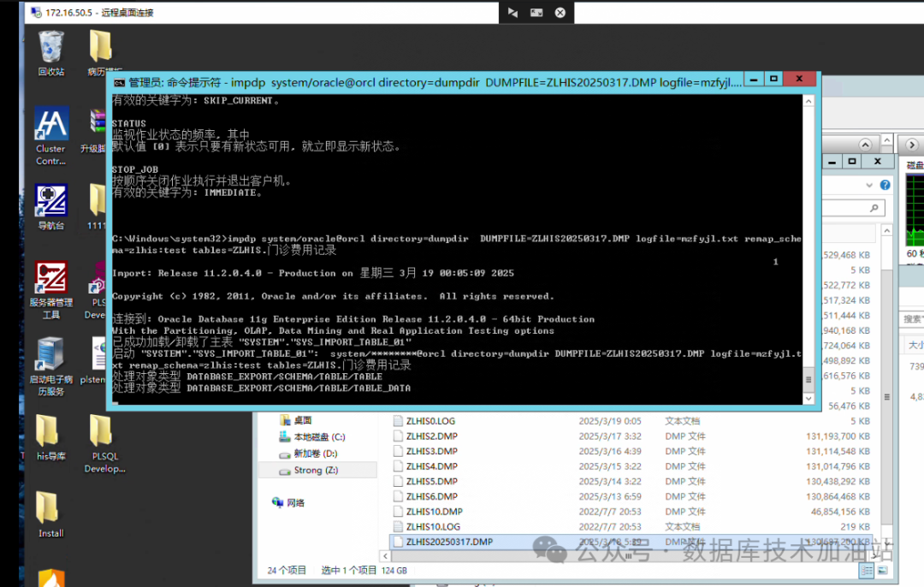Click the 172.16.50.5 remote desktop title icon
Screen dimensions: 924x587
(x=37, y=12)
